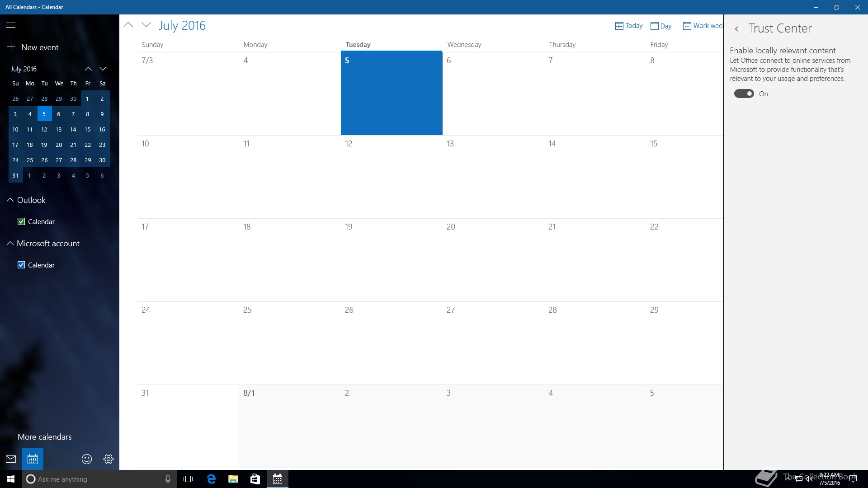Switch to Day view

661,26
